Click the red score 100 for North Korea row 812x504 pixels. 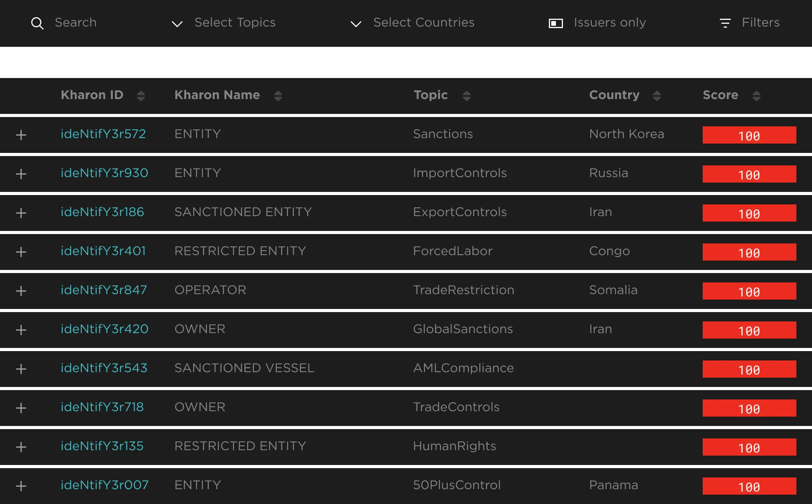[749, 135]
